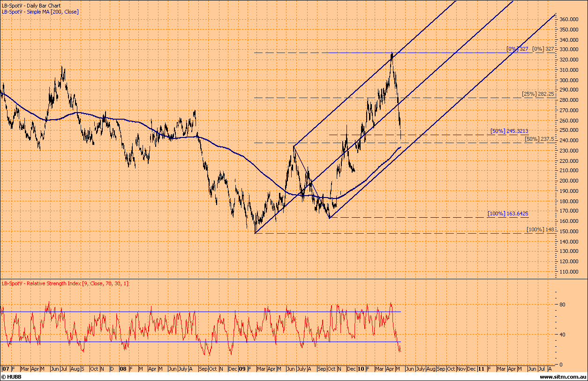This screenshot has width=588, height=381.
Task: Select the 130.000 price axis label
Action: point(569,252)
